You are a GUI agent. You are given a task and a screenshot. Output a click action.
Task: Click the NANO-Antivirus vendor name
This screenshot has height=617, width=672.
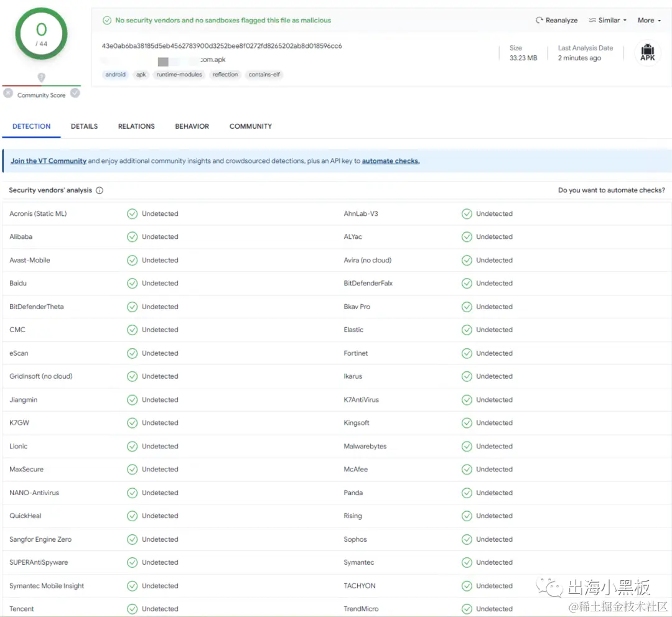tap(34, 493)
